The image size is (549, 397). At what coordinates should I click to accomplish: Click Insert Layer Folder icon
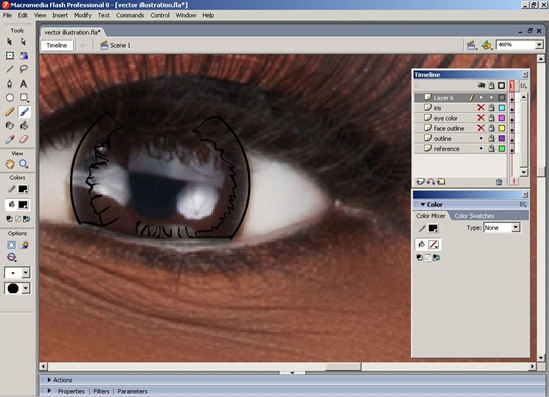[x=441, y=181]
